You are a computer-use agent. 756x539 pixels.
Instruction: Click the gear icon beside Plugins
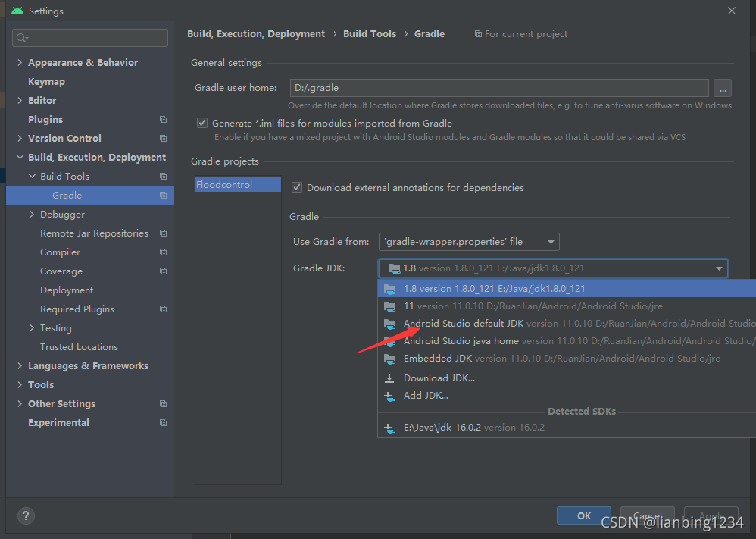(163, 119)
